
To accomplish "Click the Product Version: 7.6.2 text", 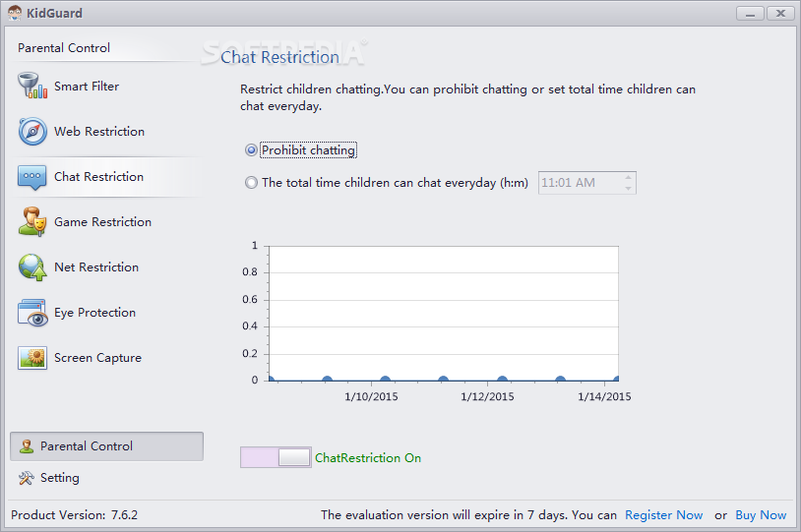I will click(74, 514).
